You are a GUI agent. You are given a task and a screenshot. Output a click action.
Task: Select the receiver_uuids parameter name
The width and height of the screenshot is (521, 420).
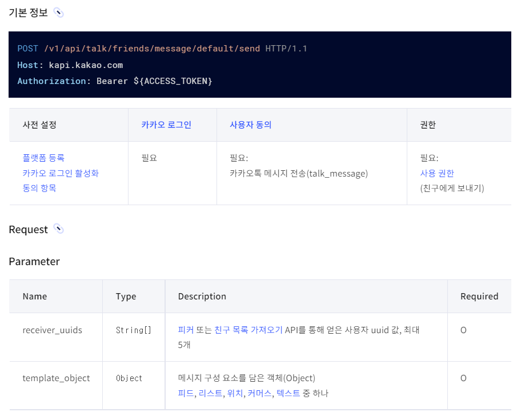click(52, 330)
